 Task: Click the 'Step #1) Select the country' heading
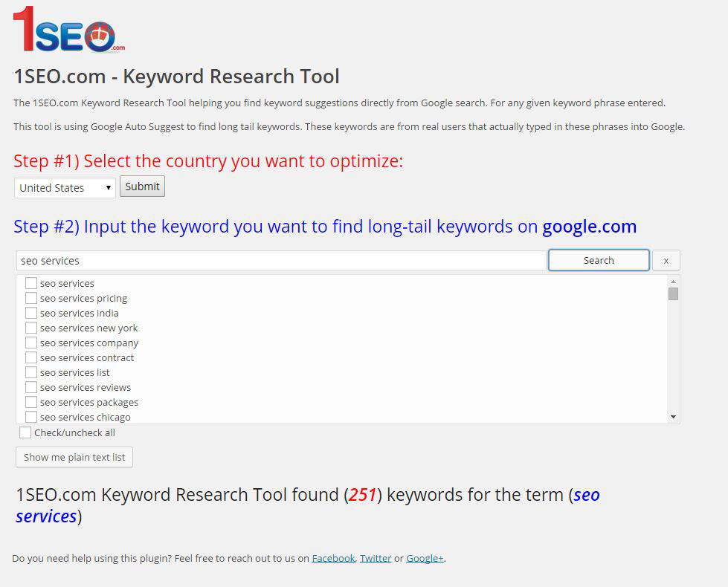(x=208, y=161)
